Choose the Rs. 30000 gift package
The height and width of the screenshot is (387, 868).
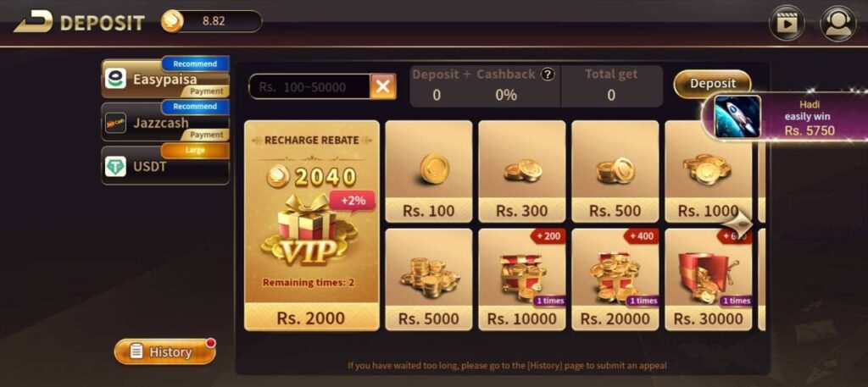708,279
